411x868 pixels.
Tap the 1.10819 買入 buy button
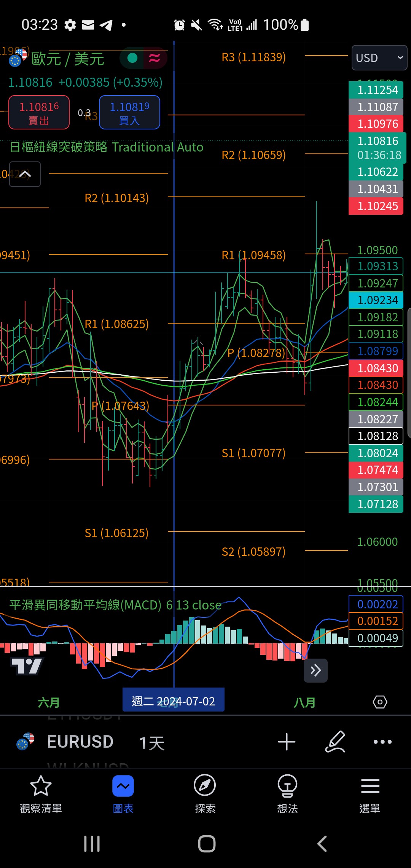129,112
